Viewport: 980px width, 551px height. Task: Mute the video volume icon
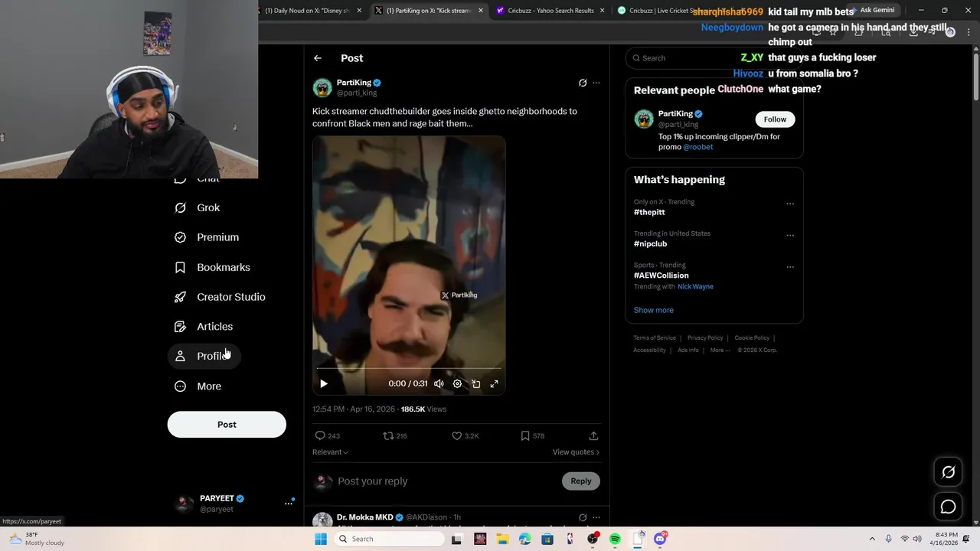click(439, 383)
